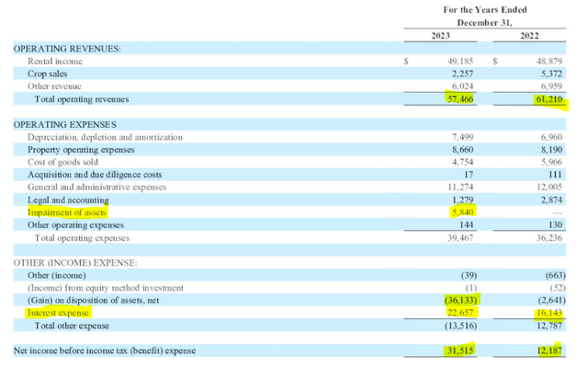Click depreciation value 6,960
Image resolution: width=588 pixels, height=367 pixels.
coord(551,137)
